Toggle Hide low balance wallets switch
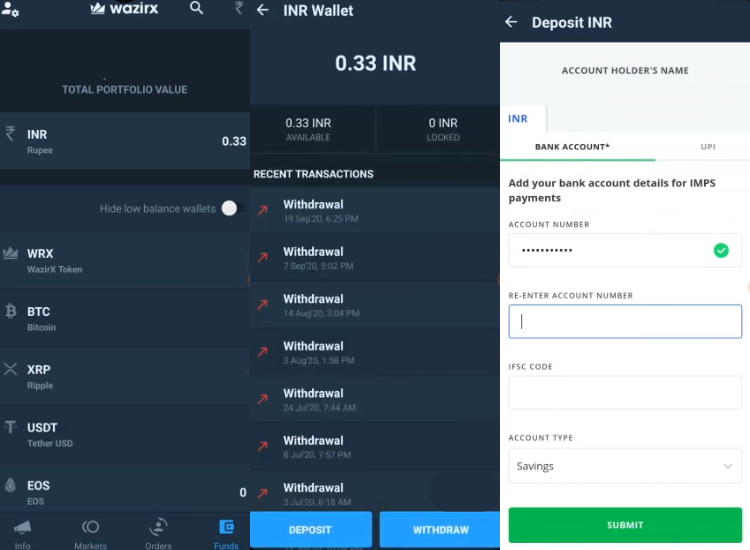The image size is (750, 550). pyautogui.click(x=233, y=208)
